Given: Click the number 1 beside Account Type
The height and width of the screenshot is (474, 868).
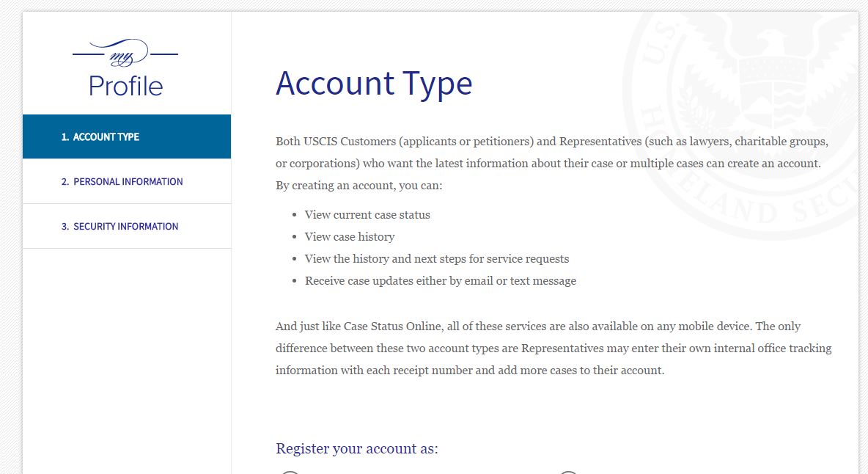Looking at the screenshot, I should click(x=65, y=136).
